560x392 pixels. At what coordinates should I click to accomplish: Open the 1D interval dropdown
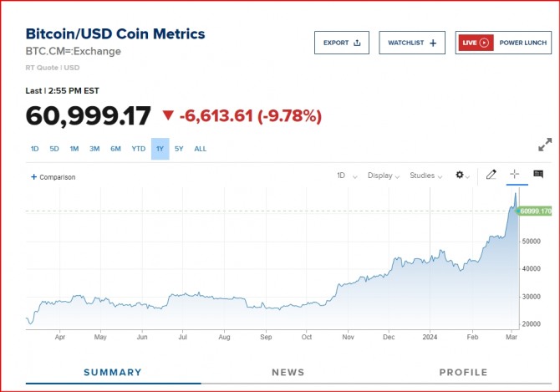(346, 176)
